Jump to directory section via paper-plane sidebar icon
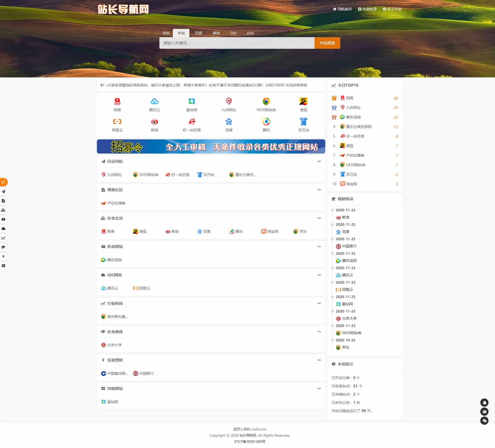495x448 pixels. point(3,191)
